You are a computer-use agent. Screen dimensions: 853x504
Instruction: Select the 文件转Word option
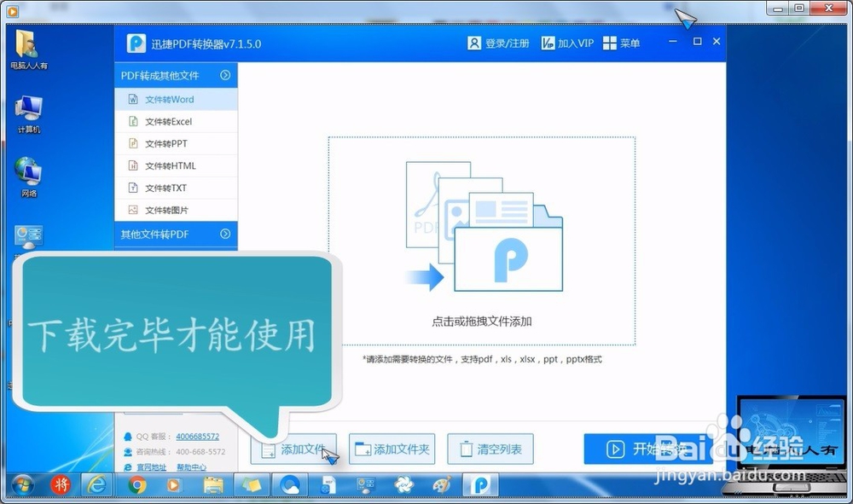[176, 100]
